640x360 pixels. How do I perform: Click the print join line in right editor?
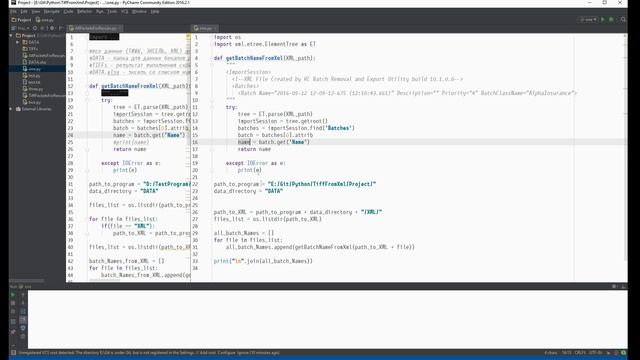click(x=263, y=261)
